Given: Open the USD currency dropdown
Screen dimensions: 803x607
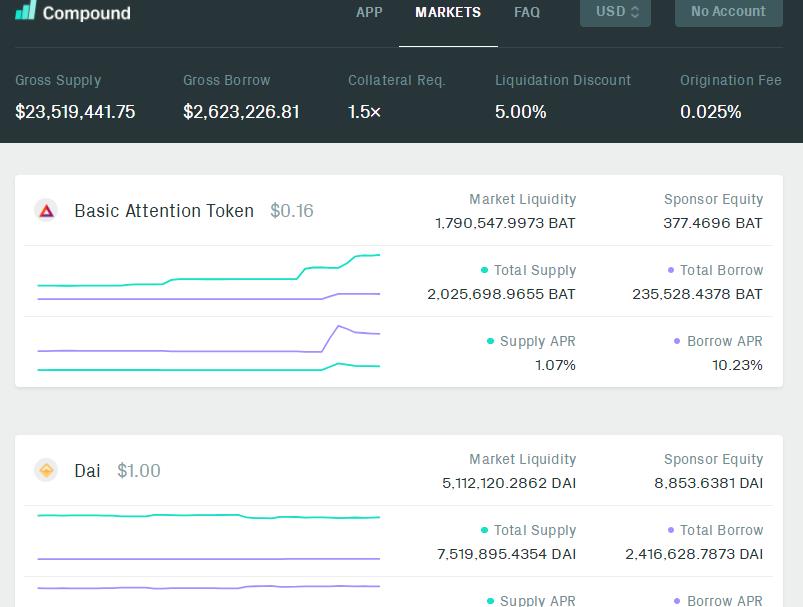Looking at the screenshot, I should click(615, 12).
